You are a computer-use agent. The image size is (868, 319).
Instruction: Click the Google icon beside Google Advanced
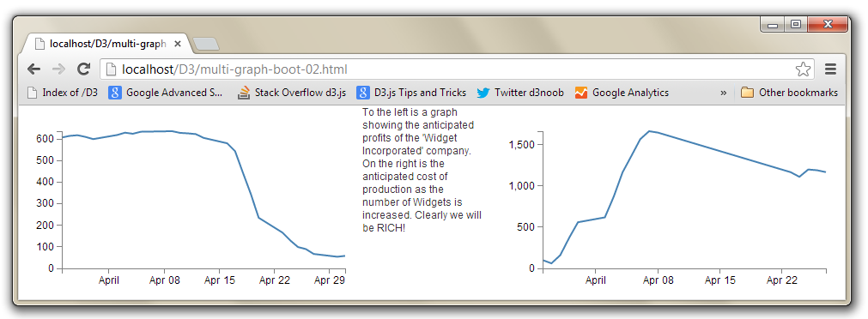point(114,93)
